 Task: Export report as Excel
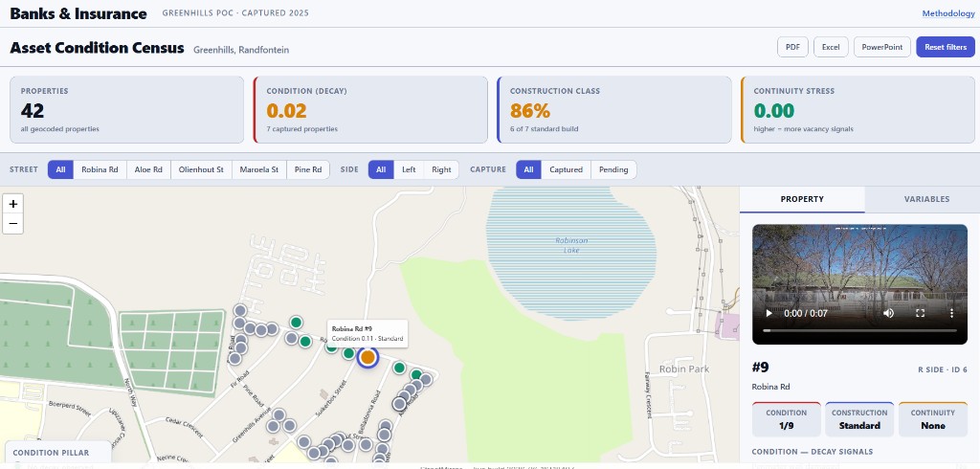point(831,47)
